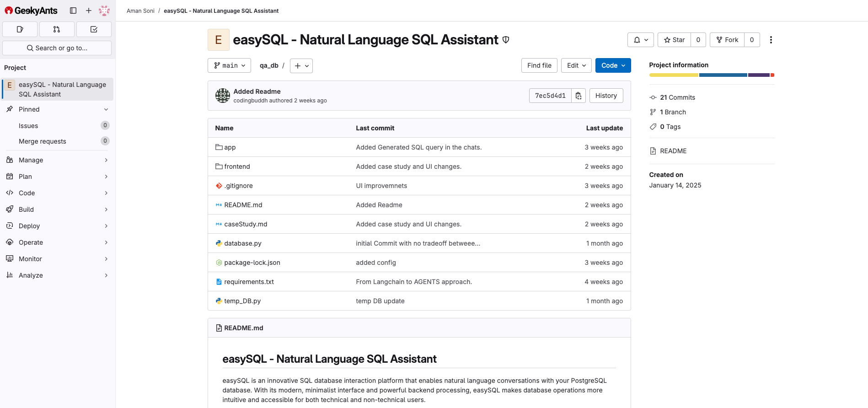
Task: Expand the Operate menu
Action: (58, 242)
